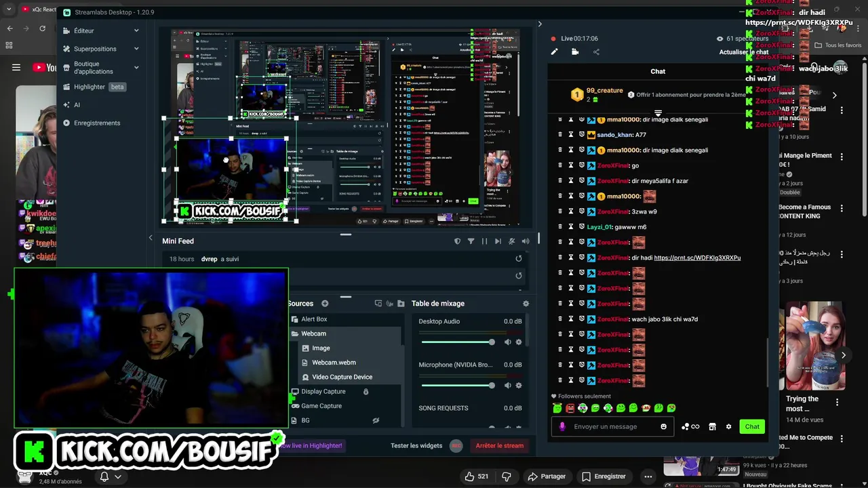Open the Mini Feed filter funnel

pyautogui.click(x=471, y=241)
